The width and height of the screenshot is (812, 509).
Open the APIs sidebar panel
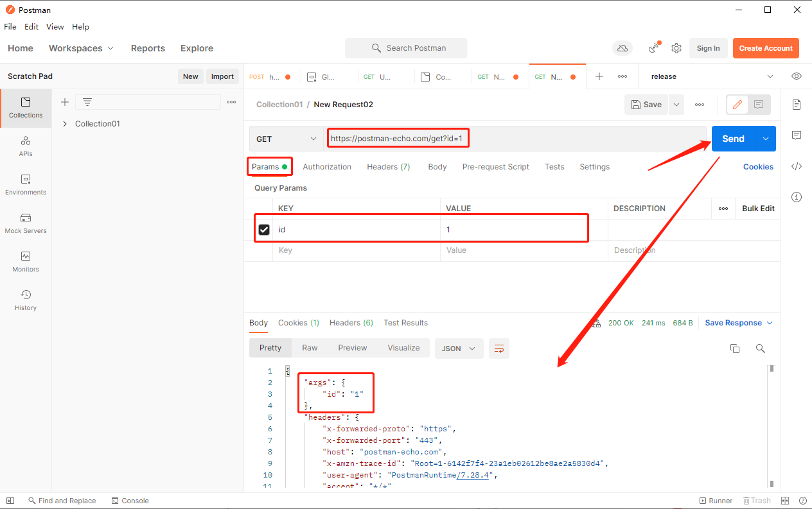[26, 146]
